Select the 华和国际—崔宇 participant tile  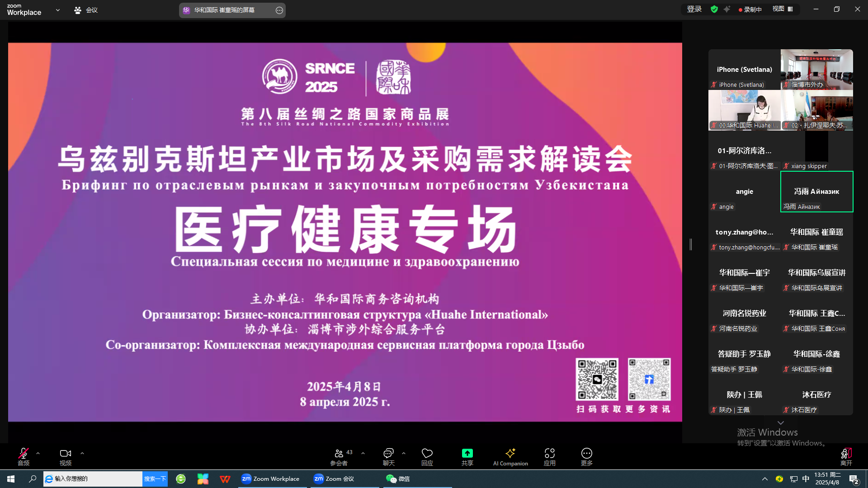coord(745,272)
